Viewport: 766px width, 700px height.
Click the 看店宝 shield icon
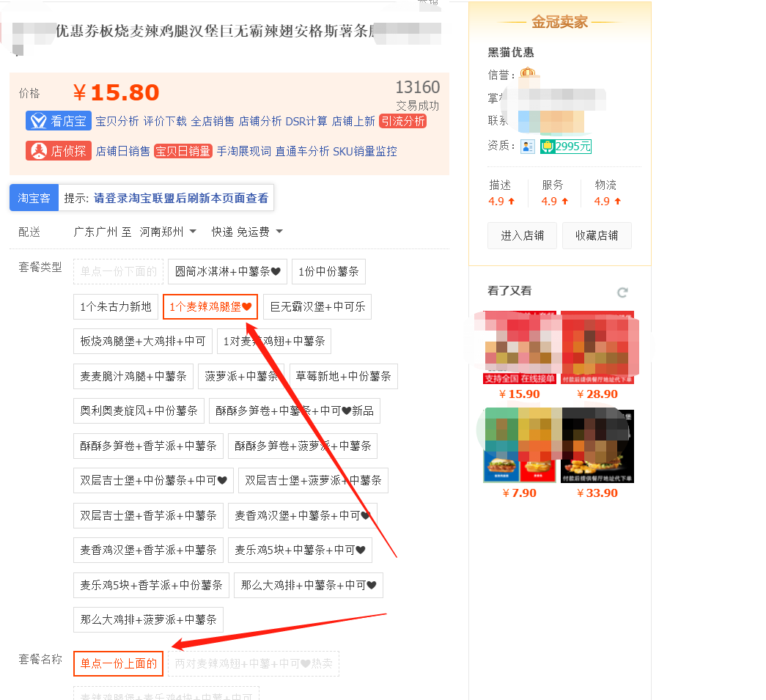[x=40, y=120]
